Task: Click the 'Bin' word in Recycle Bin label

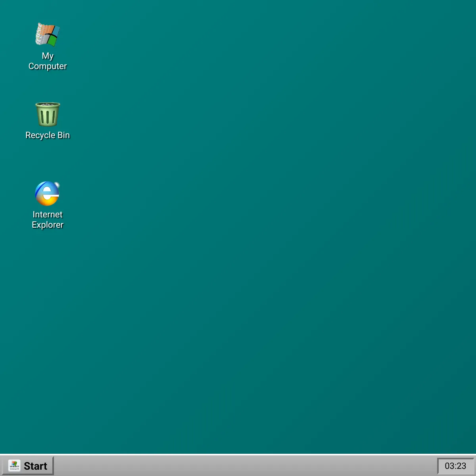Action: click(x=63, y=135)
